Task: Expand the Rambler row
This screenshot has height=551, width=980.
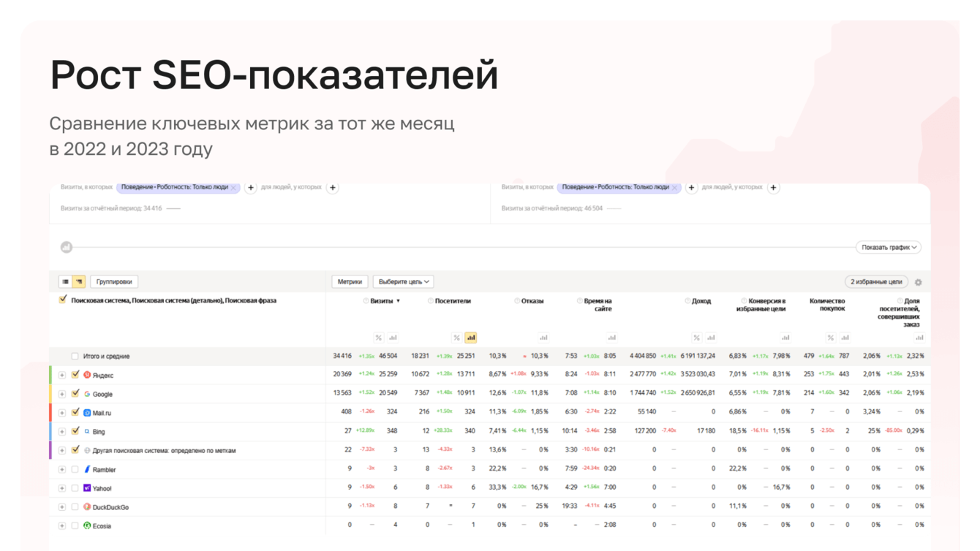Action: point(62,469)
